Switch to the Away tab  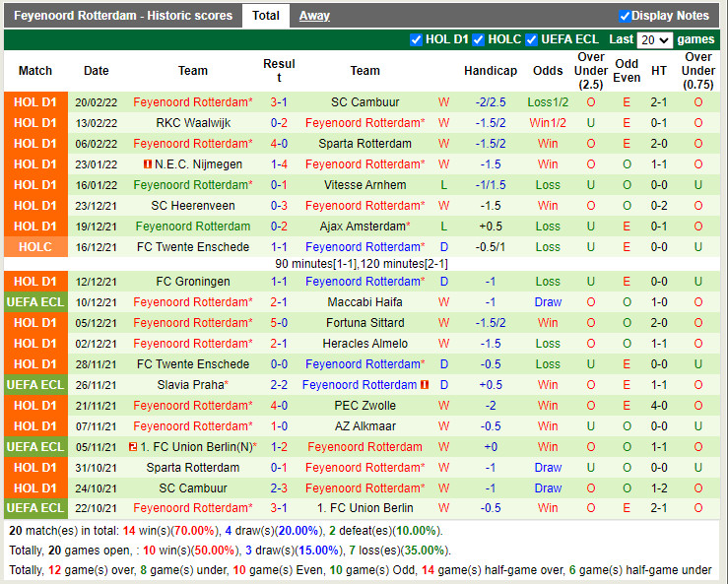(314, 16)
